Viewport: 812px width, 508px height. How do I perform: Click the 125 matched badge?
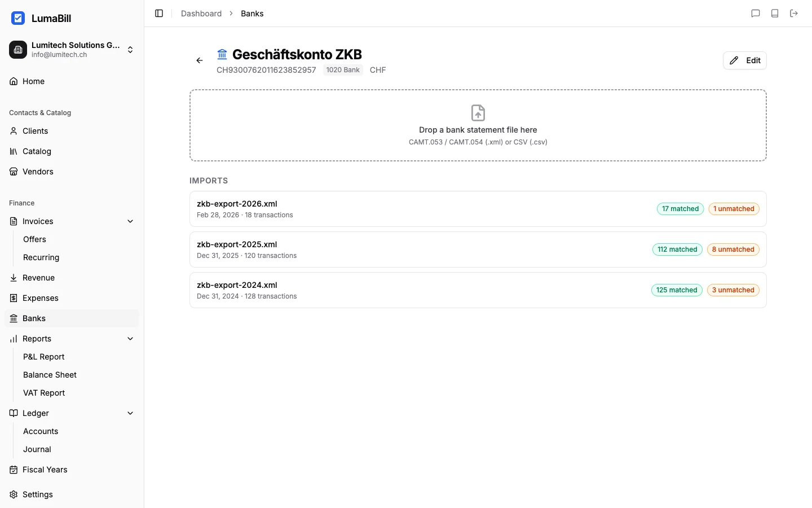(677, 290)
